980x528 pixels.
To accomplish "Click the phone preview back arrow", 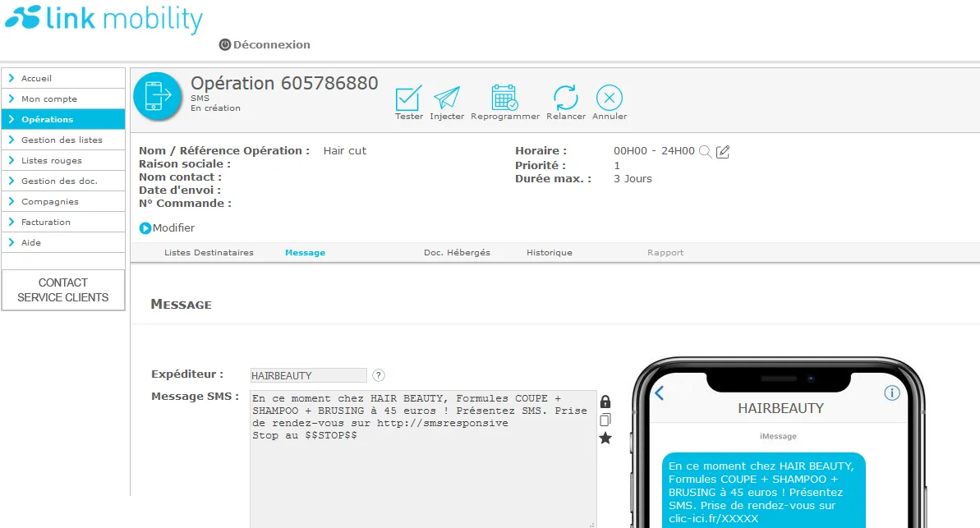I will [x=660, y=393].
